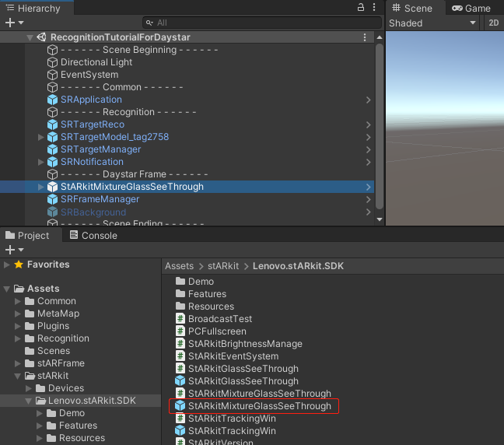The height and width of the screenshot is (445, 504).
Task: Open SRBackground prefab via right chevron
Action: pyautogui.click(x=369, y=212)
